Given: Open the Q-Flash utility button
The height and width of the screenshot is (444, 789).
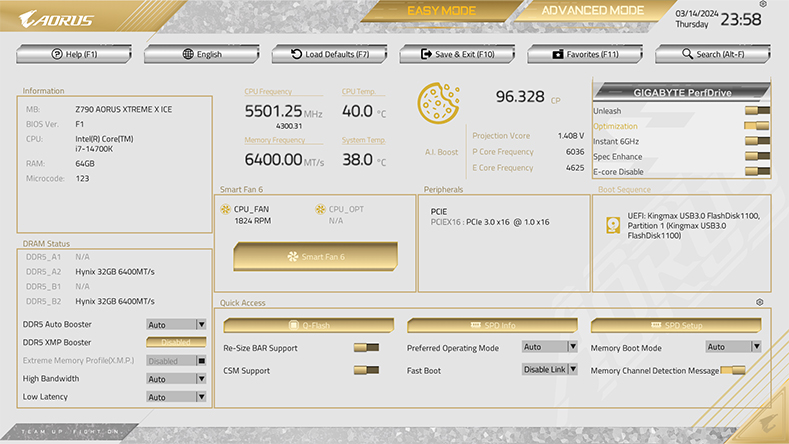Looking at the screenshot, I should pos(308,325).
